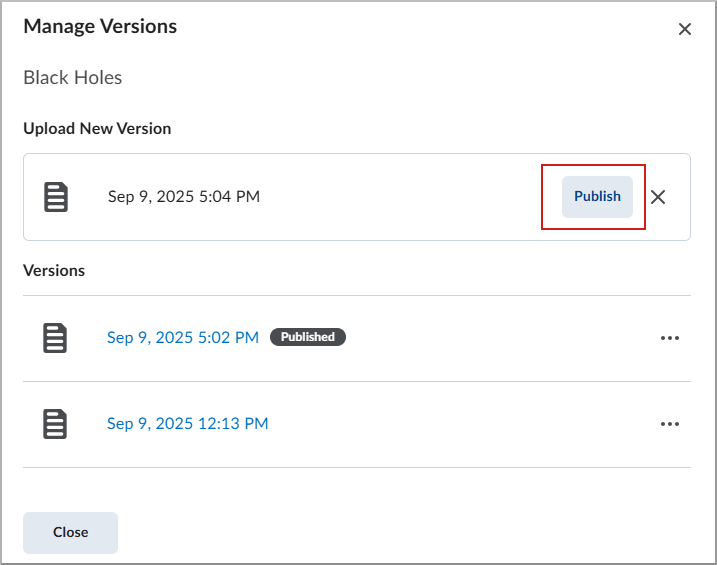Click empty space in the 12:13 PM version row
This screenshot has height=565, width=717.
(x=460, y=424)
